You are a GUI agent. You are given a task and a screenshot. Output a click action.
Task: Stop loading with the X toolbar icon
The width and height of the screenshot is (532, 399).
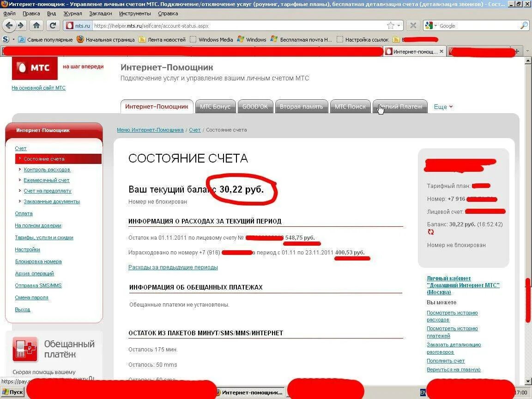(413, 25)
